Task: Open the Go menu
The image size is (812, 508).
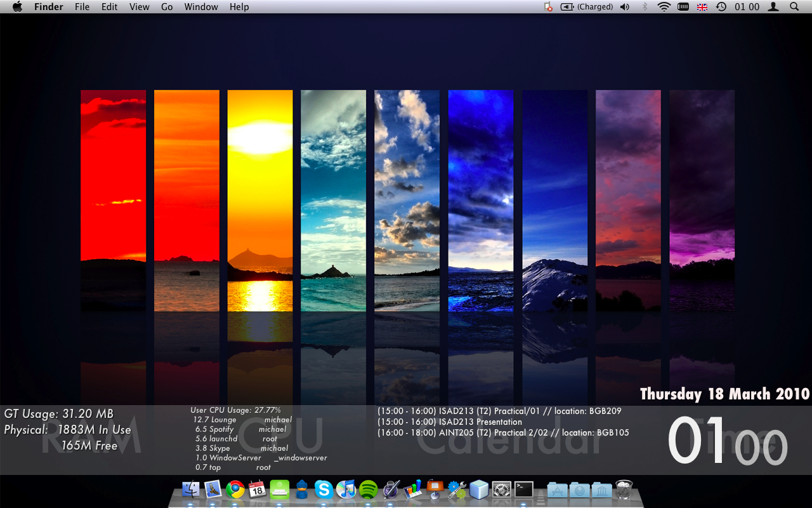Action: [167, 7]
